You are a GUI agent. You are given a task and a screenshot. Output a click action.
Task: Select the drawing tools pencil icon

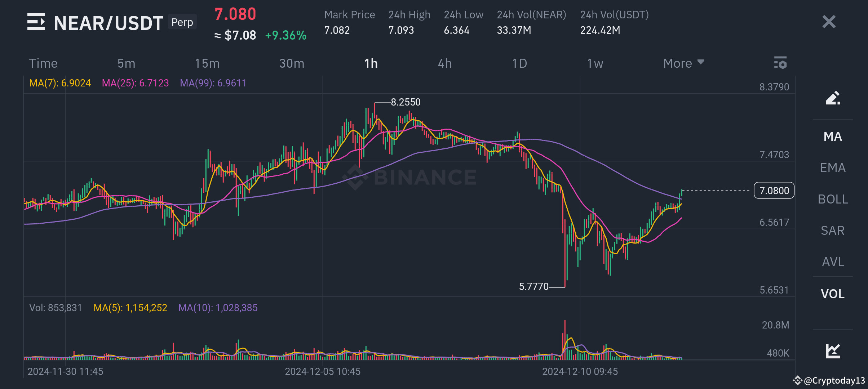[x=832, y=98]
